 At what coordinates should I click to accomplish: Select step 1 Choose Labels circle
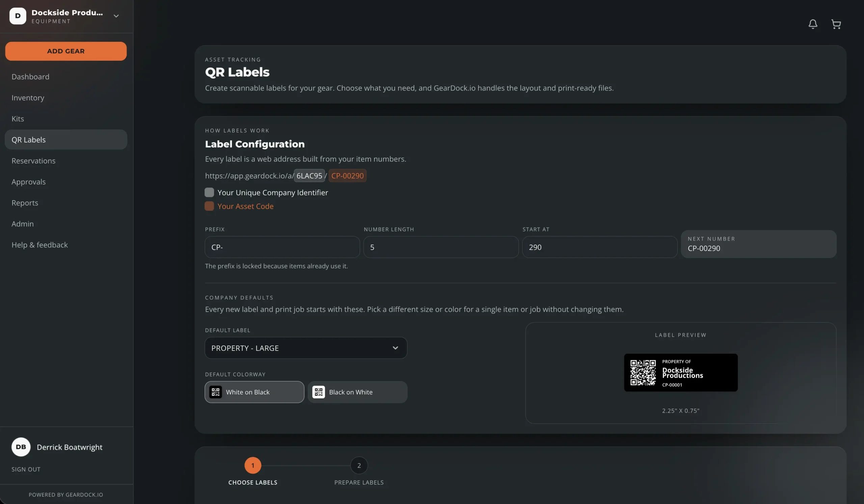[253, 465]
